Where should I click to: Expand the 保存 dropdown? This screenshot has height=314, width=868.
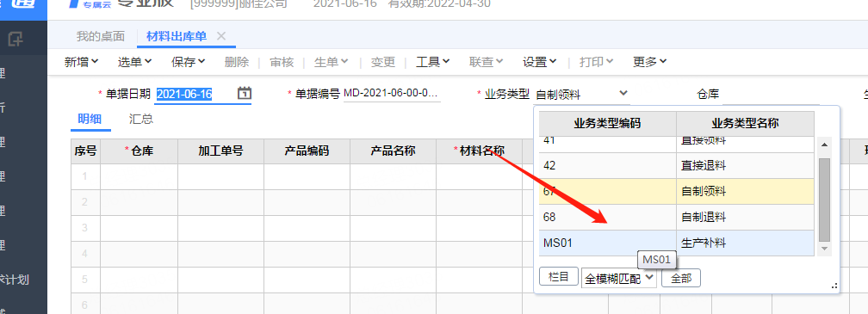pos(189,62)
